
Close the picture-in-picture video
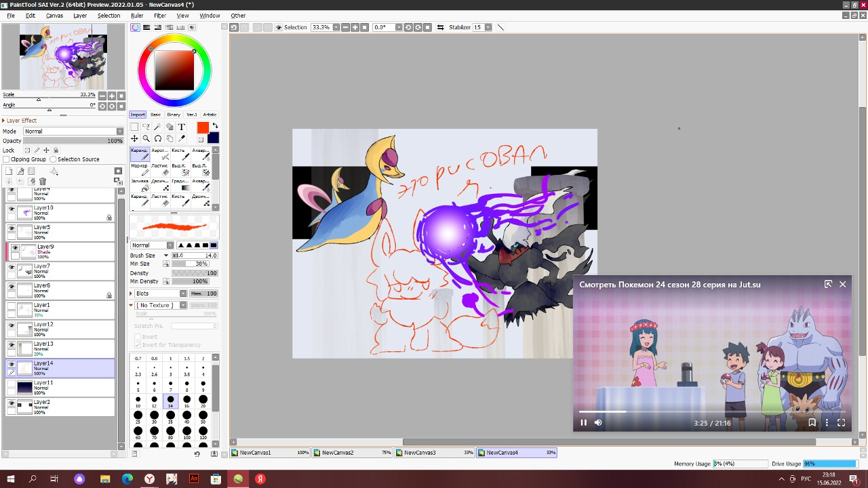pos(843,285)
